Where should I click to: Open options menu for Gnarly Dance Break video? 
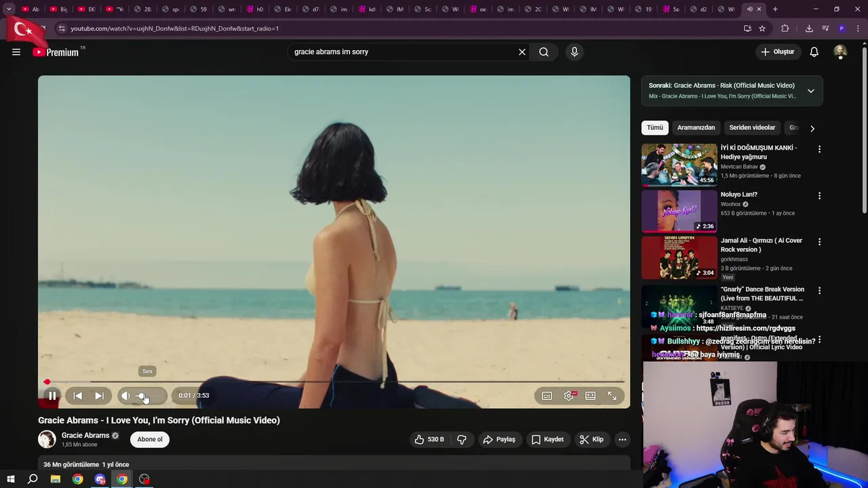click(x=819, y=291)
